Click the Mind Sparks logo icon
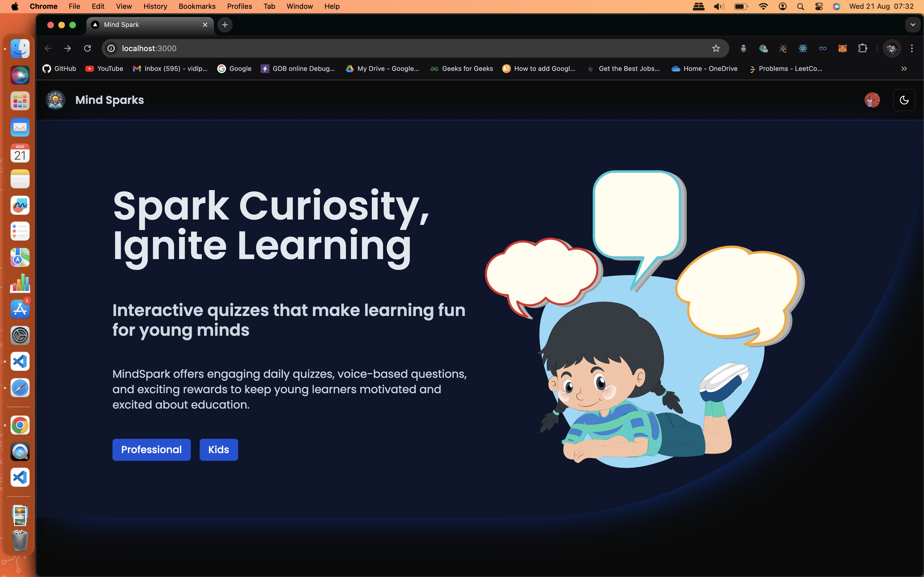 pos(55,100)
